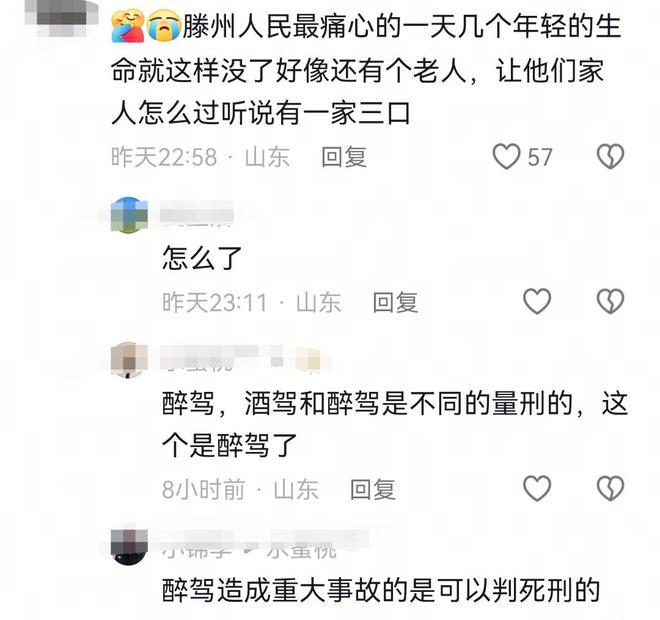Reply to the 昨天23:11 comment

pos(395,302)
